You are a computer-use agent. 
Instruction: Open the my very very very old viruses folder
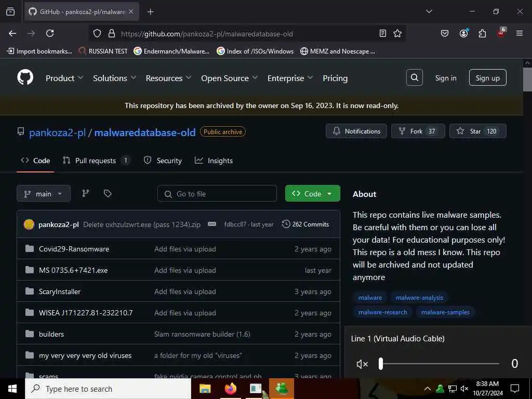[85, 355]
